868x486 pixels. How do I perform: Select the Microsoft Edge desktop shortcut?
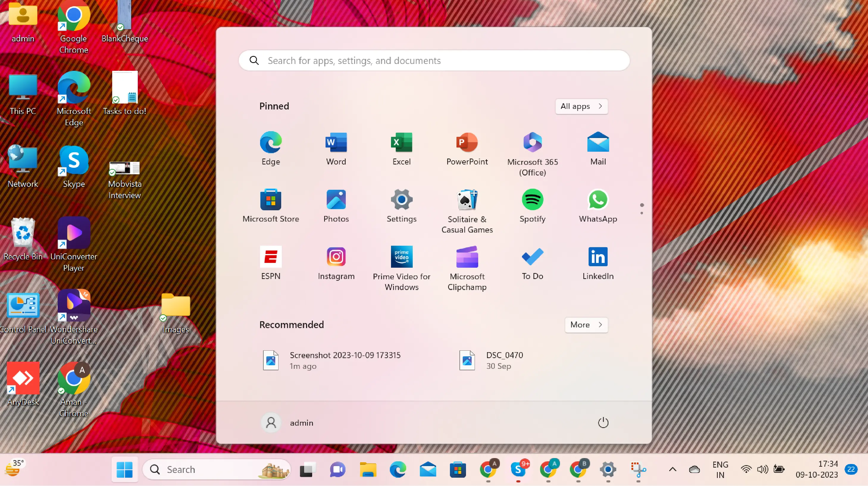pos(73,99)
